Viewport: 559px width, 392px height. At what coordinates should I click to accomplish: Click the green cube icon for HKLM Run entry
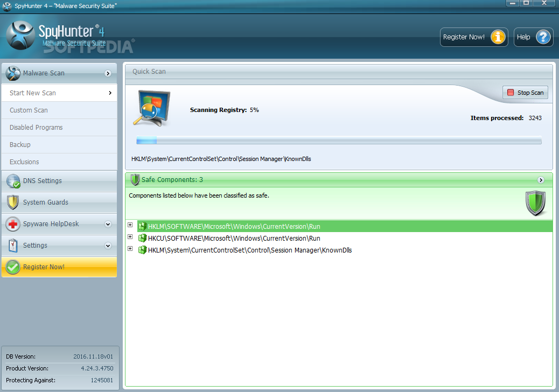tap(143, 226)
